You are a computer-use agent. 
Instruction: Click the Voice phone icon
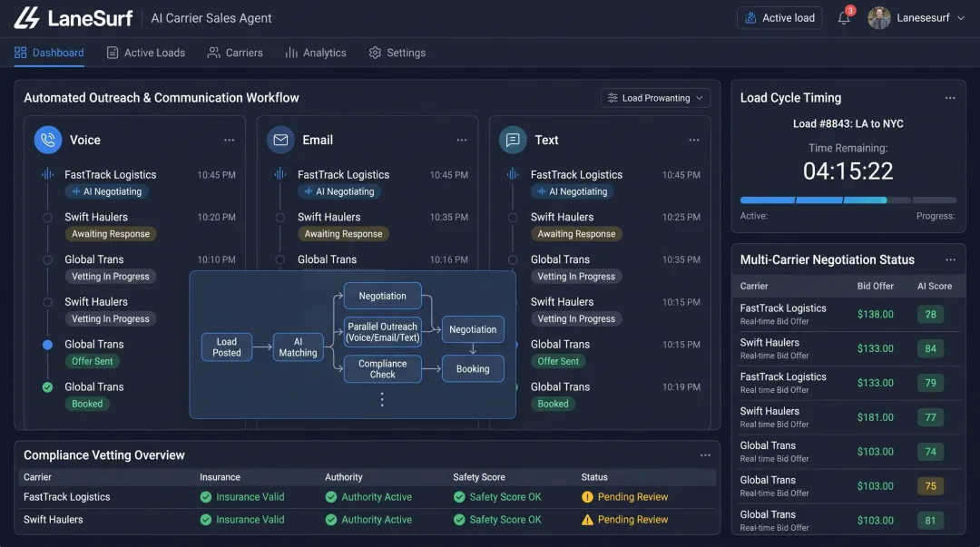(47, 140)
